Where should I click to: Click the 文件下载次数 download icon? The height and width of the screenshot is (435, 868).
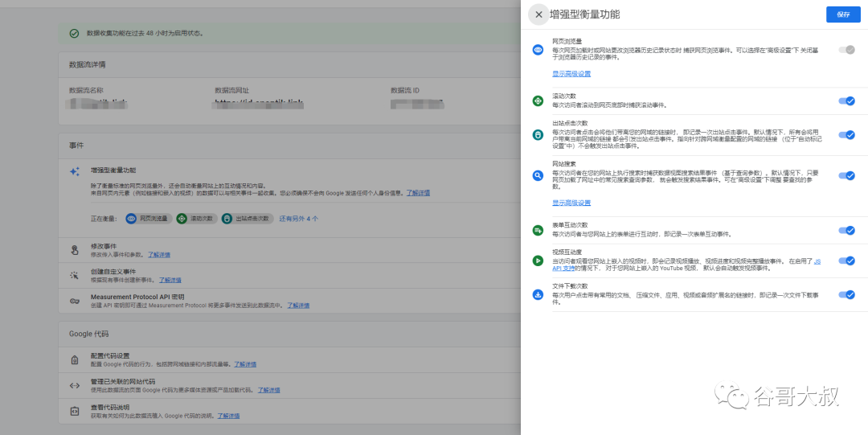coord(538,294)
